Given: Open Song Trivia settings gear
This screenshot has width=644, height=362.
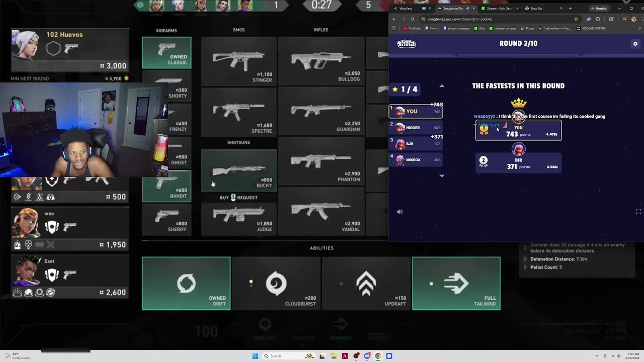Looking at the screenshot, I should click(635, 44).
